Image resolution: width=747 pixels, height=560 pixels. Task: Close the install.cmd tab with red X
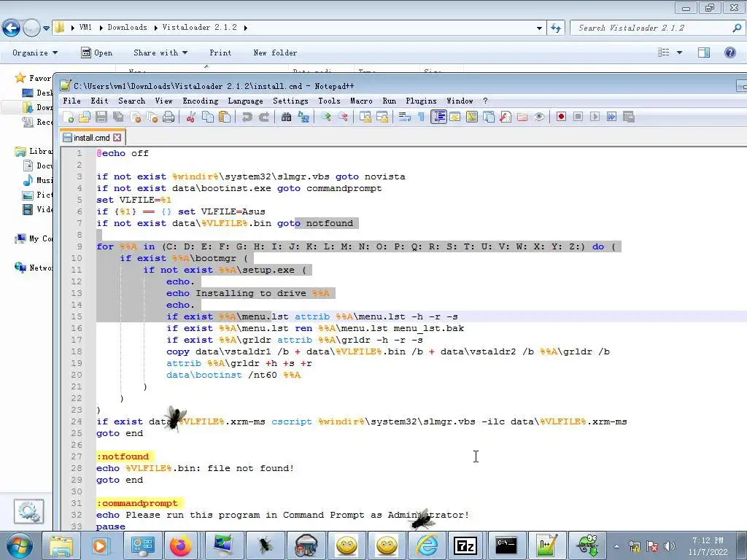[x=117, y=138]
